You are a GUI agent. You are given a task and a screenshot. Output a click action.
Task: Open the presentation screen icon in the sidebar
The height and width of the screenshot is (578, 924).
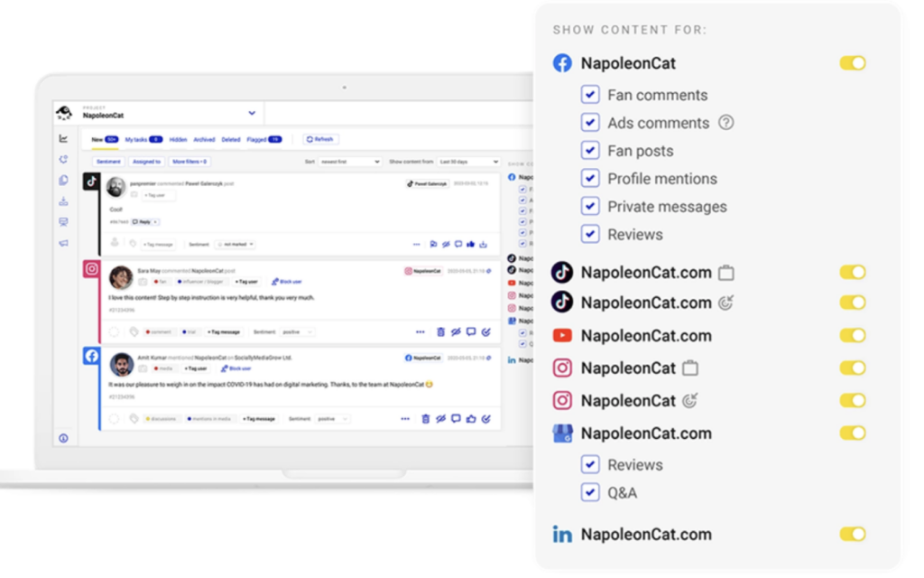(64, 222)
